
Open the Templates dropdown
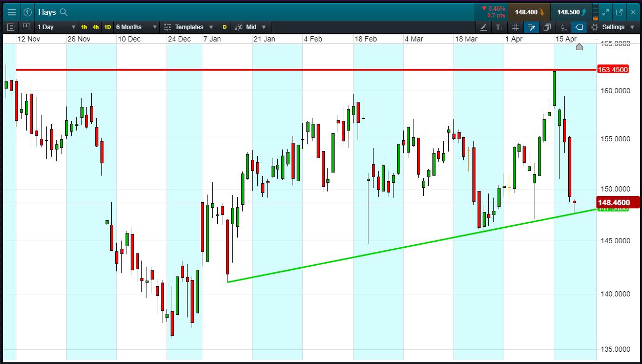click(x=188, y=27)
